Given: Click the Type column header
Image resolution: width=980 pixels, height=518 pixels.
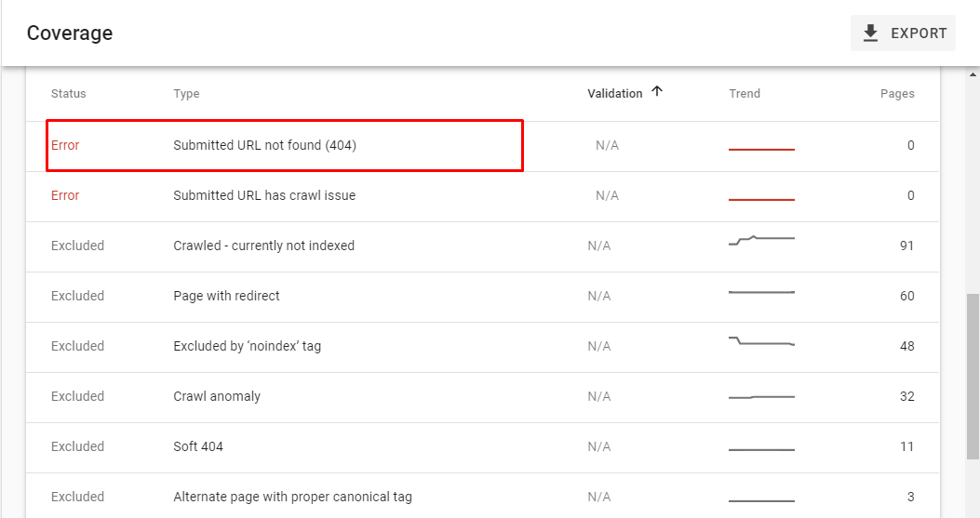Looking at the screenshot, I should pyautogui.click(x=186, y=94).
